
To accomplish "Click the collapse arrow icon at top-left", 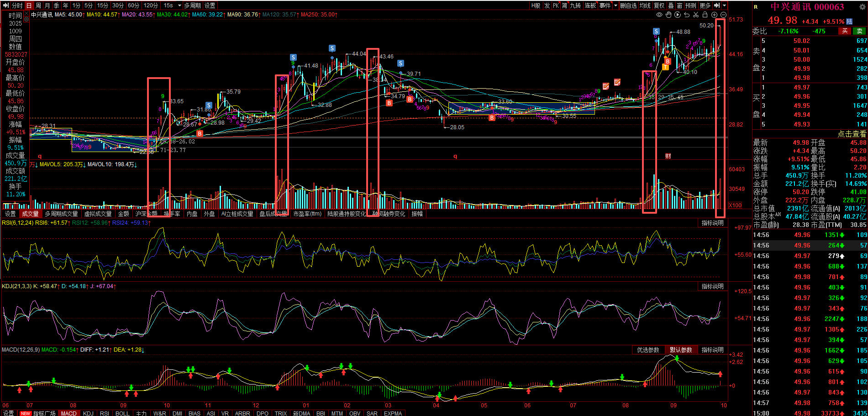I will 6,5.
